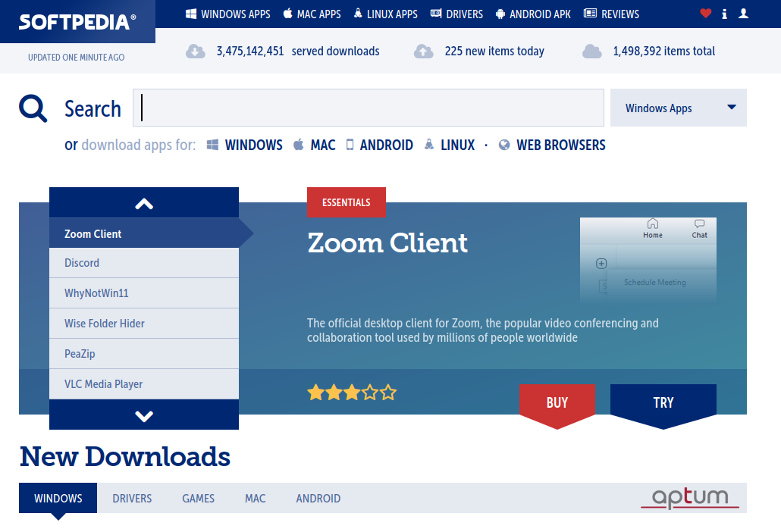Click the Zoom Client screenshot thumbnail
This screenshot has height=532, width=781.
(x=648, y=259)
